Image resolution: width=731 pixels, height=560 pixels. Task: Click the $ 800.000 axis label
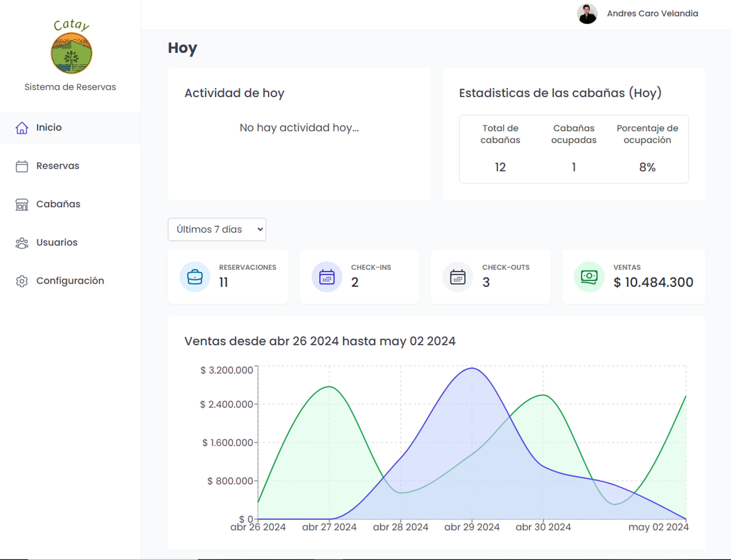pyautogui.click(x=230, y=481)
